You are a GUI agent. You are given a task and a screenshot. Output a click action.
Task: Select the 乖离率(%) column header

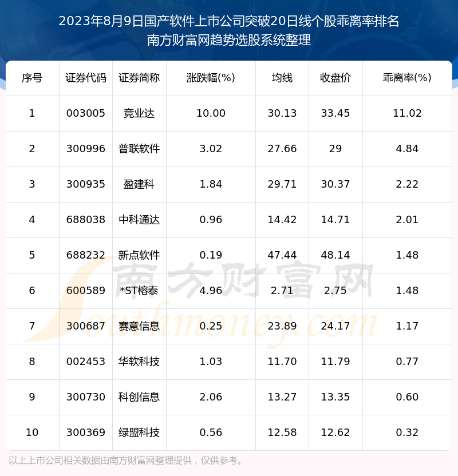coord(407,78)
